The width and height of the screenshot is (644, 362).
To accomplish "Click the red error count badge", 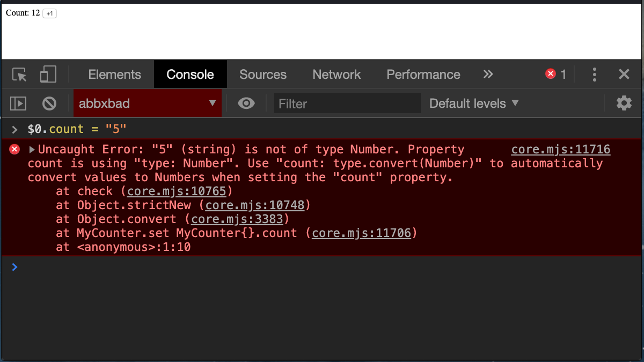I will click(x=555, y=75).
